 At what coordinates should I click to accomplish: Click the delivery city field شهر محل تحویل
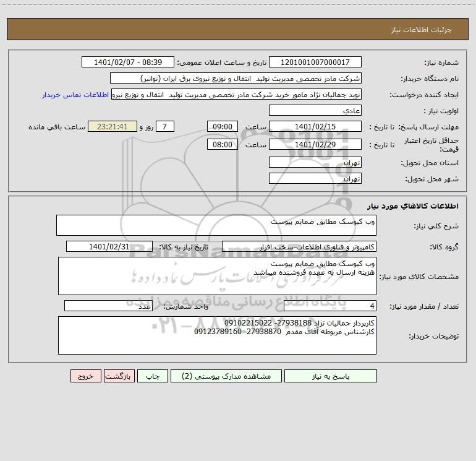tap(315, 178)
